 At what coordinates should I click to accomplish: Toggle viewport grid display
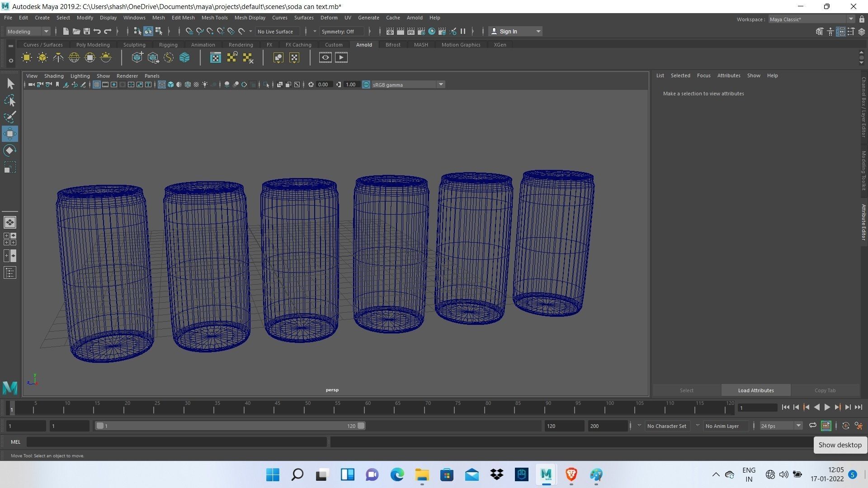96,84
